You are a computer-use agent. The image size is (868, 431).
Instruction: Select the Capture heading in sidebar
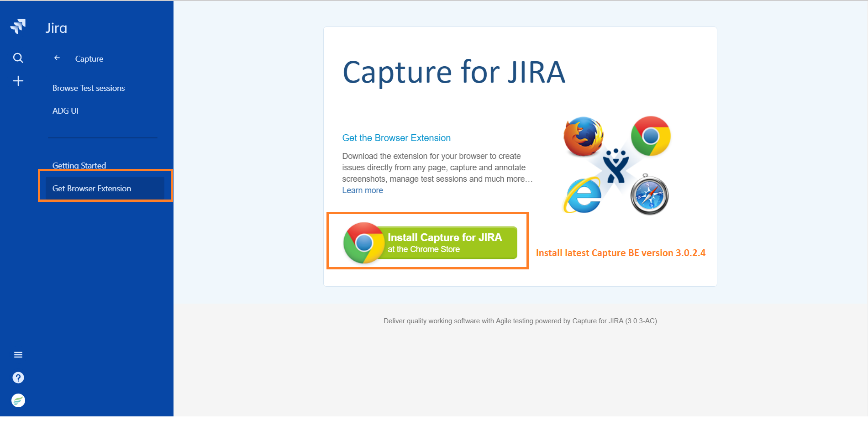tap(89, 59)
